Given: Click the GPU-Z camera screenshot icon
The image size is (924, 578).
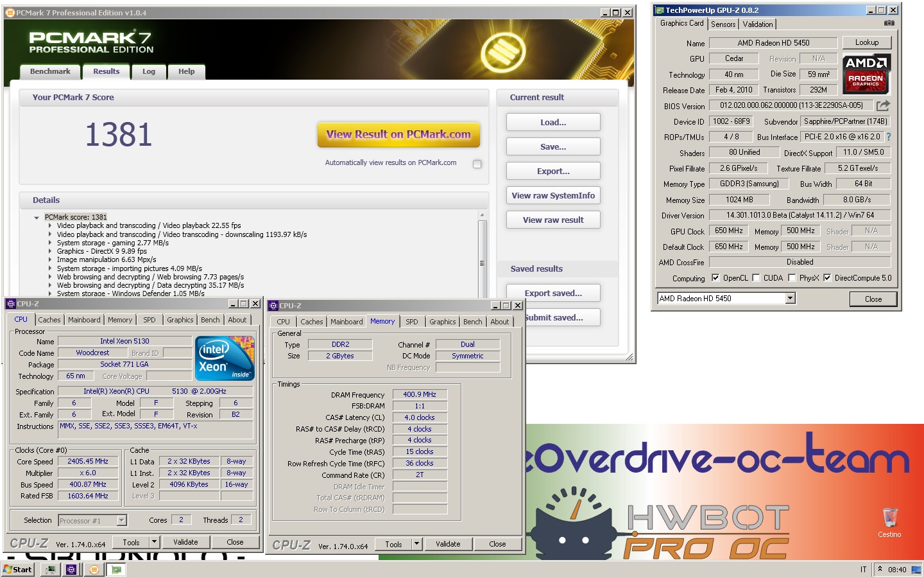Looking at the screenshot, I should tap(889, 23).
